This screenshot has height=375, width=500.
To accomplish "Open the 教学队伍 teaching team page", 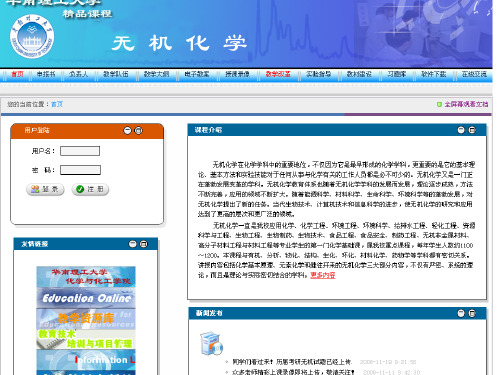I will click(x=116, y=74).
